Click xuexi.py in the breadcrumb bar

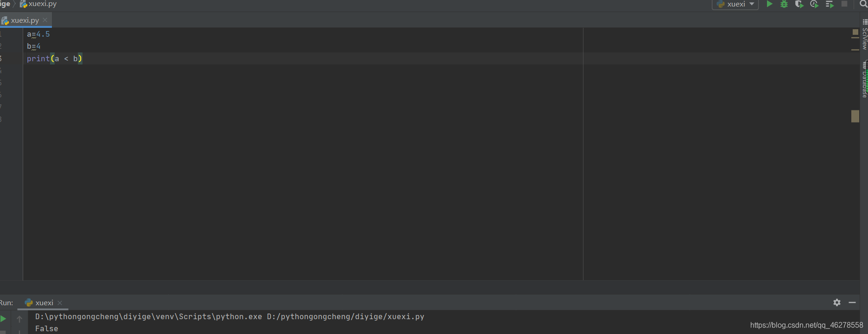click(x=38, y=4)
